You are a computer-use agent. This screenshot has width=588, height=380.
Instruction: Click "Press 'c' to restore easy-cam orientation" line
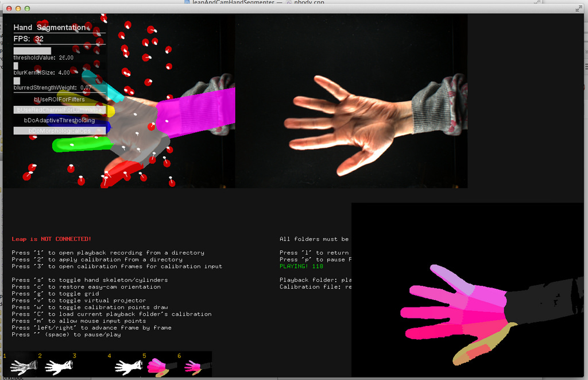(x=86, y=286)
